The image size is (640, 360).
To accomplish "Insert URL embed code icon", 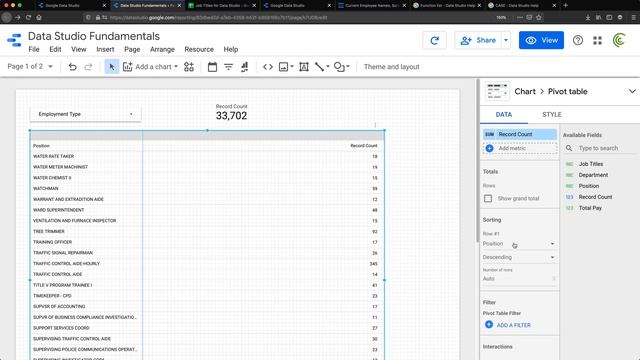I will pyautogui.click(x=268, y=67).
